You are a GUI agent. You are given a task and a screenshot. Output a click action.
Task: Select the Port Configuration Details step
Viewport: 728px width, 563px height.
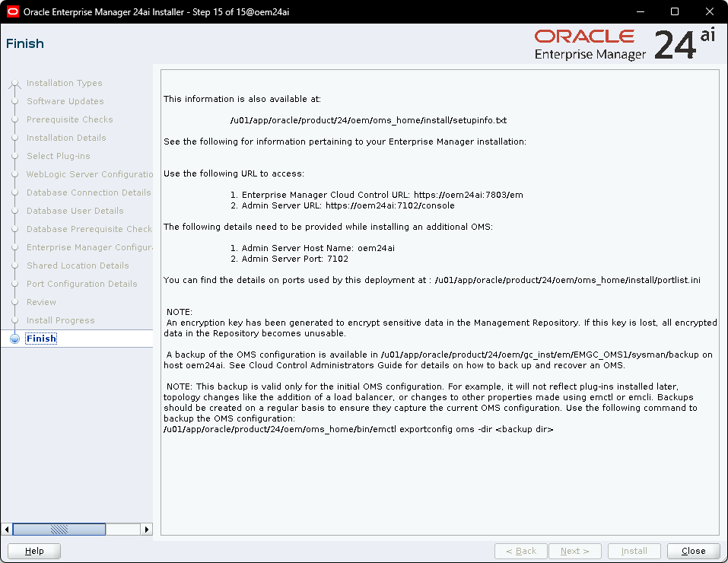(x=81, y=284)
